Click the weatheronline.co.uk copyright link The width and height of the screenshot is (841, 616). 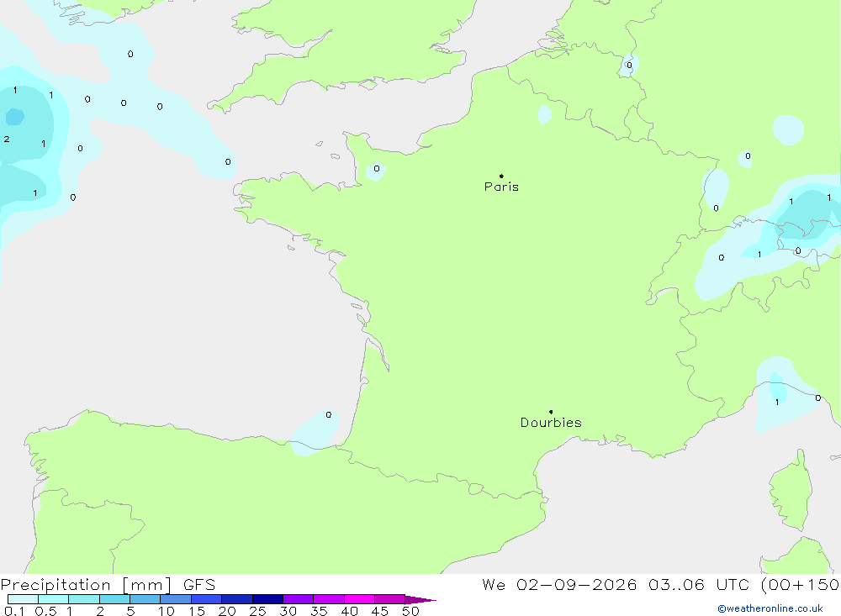[x=770, y=608]
